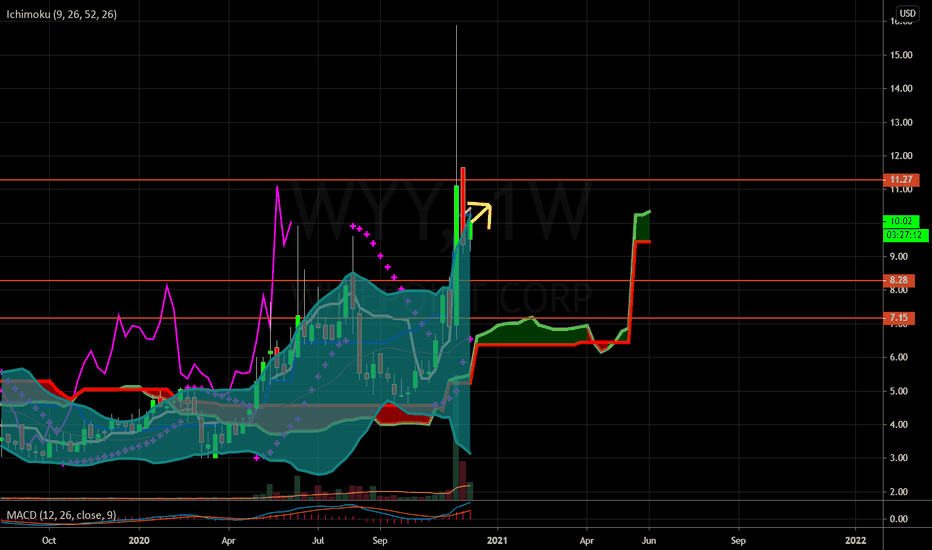Image resolution: width=932 pixels, height=550 pixels.
Task: Click the Ichimoku (9, 26, 52, 26) indicator label
Action: (61, 14)
